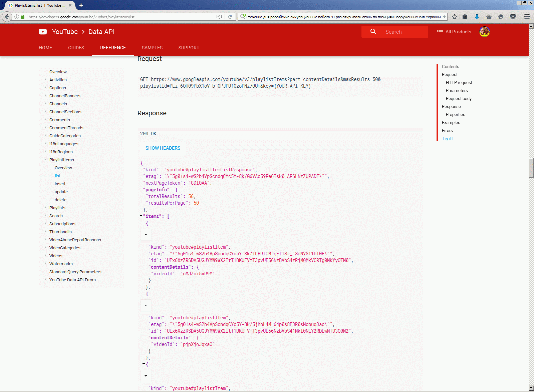Open the All Products menu

[x=454, y=32]
